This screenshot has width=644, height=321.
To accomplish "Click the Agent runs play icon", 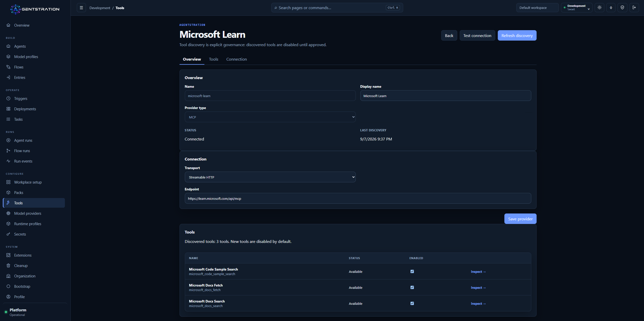I will [8, 140].
